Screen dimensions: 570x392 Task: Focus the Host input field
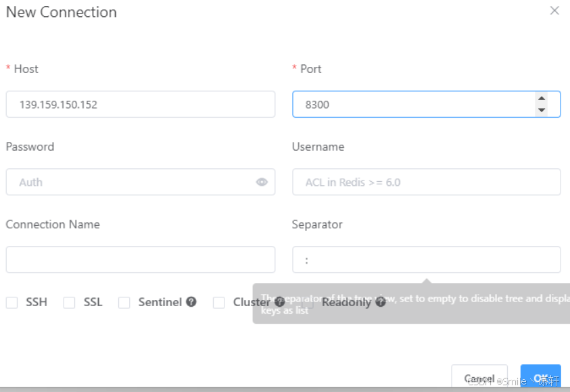[x=141, y=104]
